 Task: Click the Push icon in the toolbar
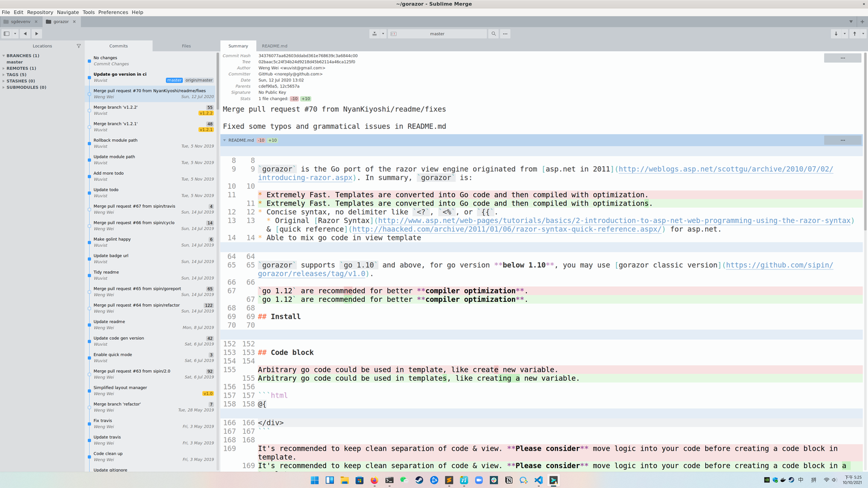pos(855,33)
